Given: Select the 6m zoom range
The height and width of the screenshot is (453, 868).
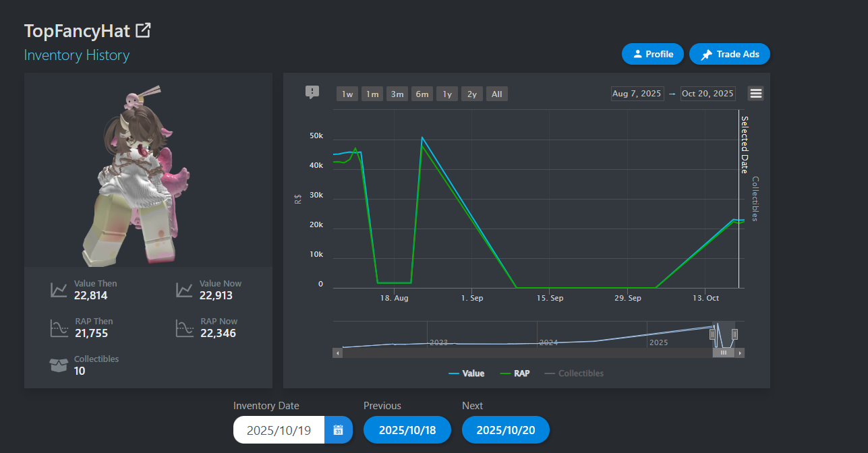Looking at the screenshot, I should tap(422, 94).
